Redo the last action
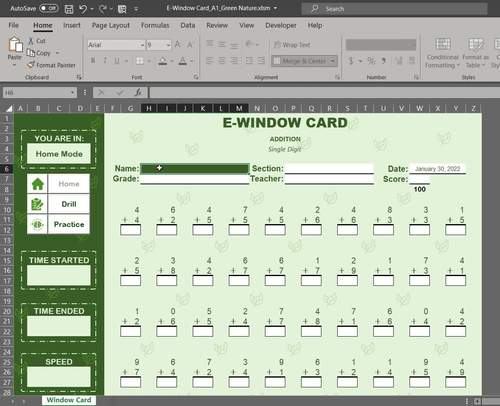 (102, 9)
